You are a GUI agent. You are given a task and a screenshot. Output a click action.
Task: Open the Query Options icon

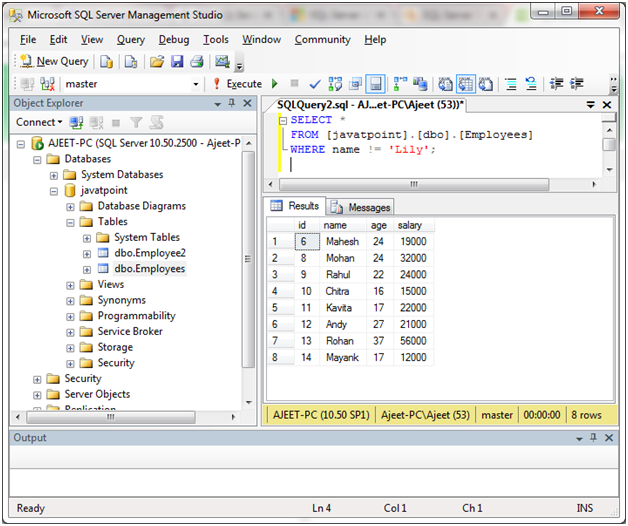click(355, 84)
